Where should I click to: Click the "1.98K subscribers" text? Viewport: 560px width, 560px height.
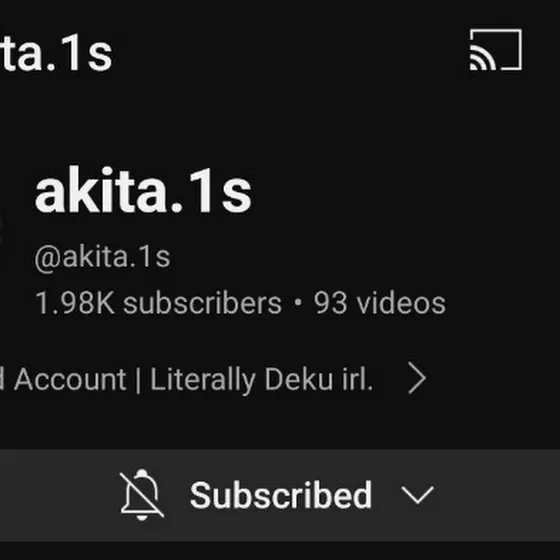click(x=159, y=303)
